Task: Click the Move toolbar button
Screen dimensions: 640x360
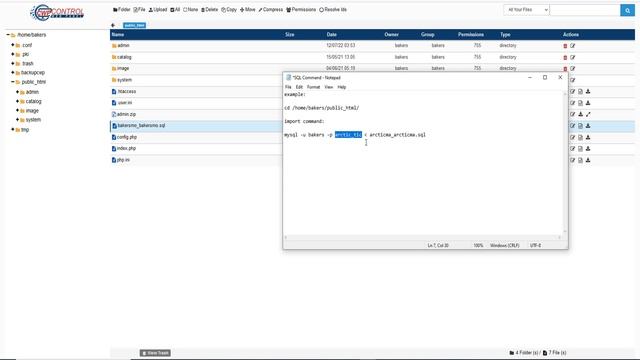Action: coord(248,9)
